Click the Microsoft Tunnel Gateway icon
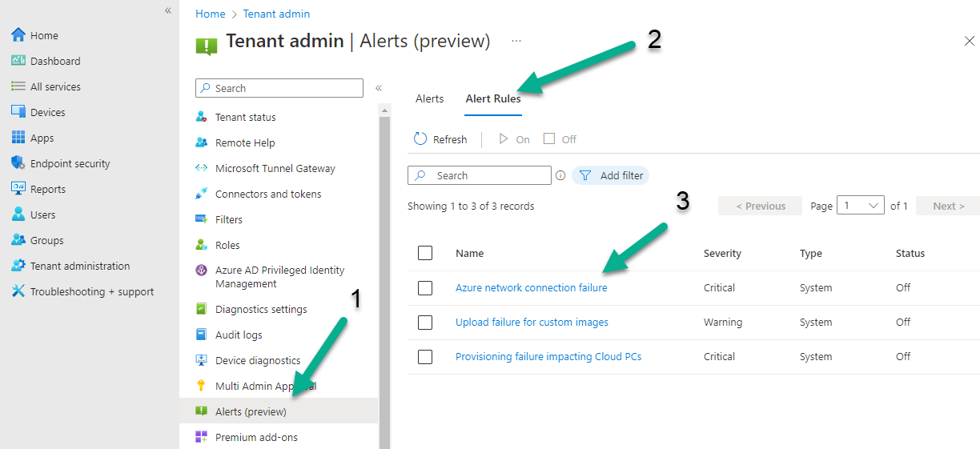This screenshot has height=449, width=980. (201, 168)
